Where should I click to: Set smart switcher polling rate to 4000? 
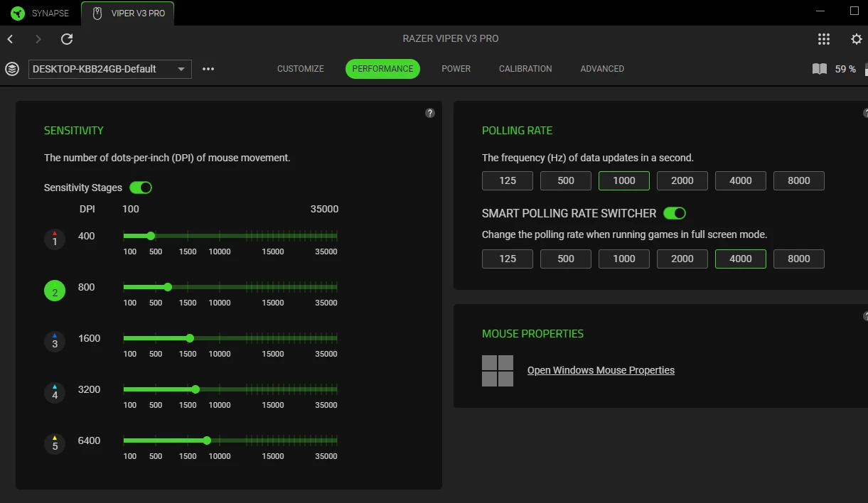pyautogui.click(x=741, y=259)
